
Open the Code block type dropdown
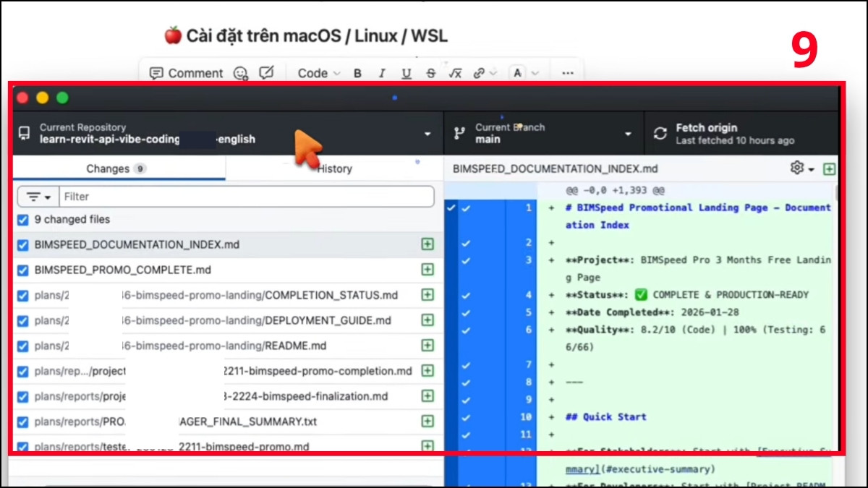click(318, 73)
